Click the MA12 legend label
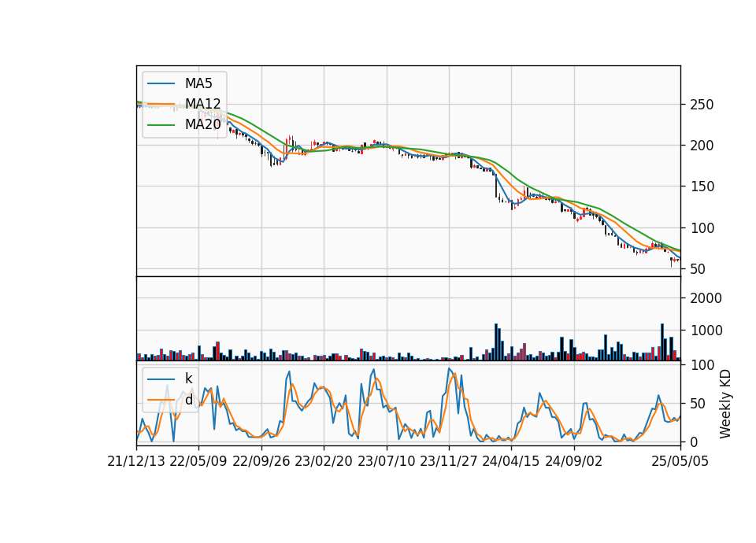756x543 pixels. click(202, 104)
